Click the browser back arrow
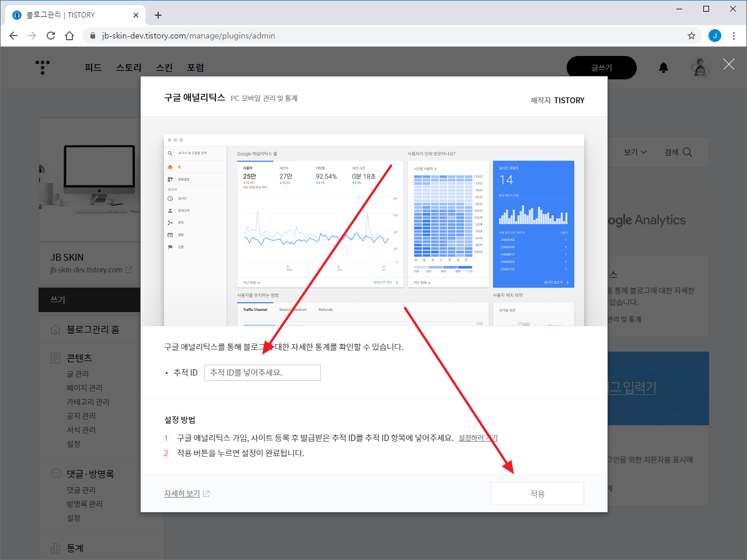This screenshot has height=560, width=747. (x=13, y=36)
